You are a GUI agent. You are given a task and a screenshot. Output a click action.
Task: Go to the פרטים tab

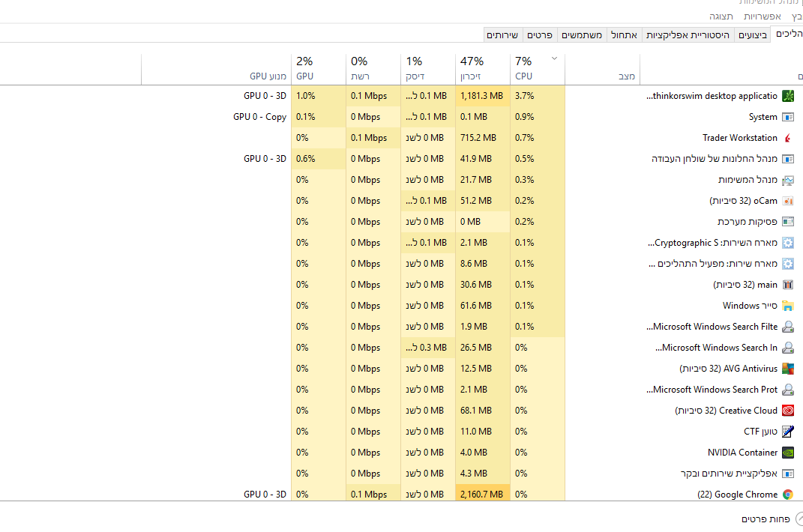point(540,34)
